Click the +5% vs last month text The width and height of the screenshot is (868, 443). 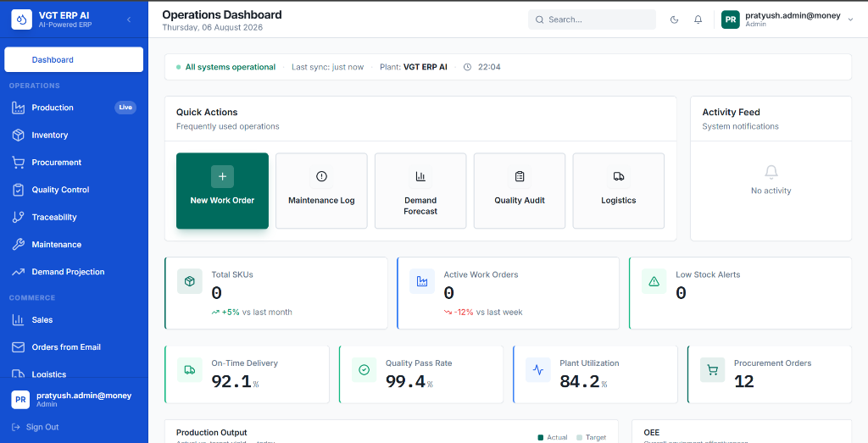[252, 312]
